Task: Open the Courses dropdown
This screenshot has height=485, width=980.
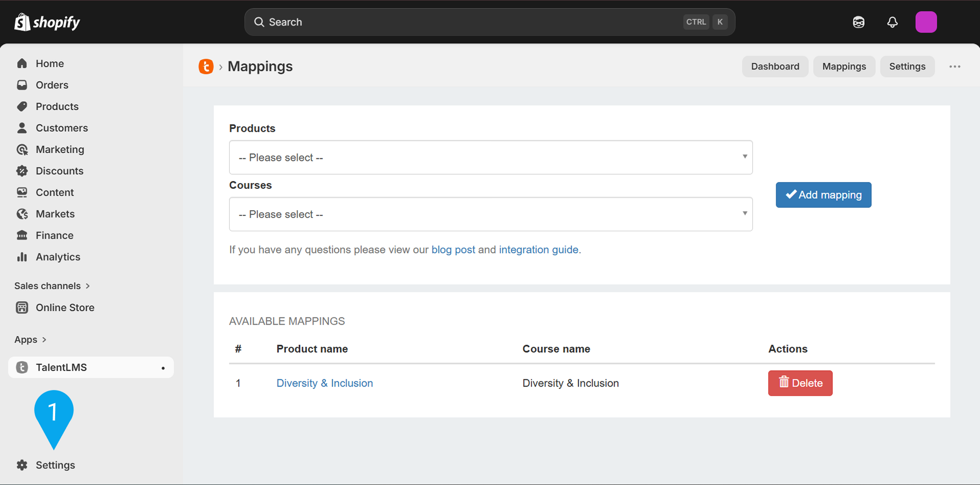Action: tap(491, 214)
